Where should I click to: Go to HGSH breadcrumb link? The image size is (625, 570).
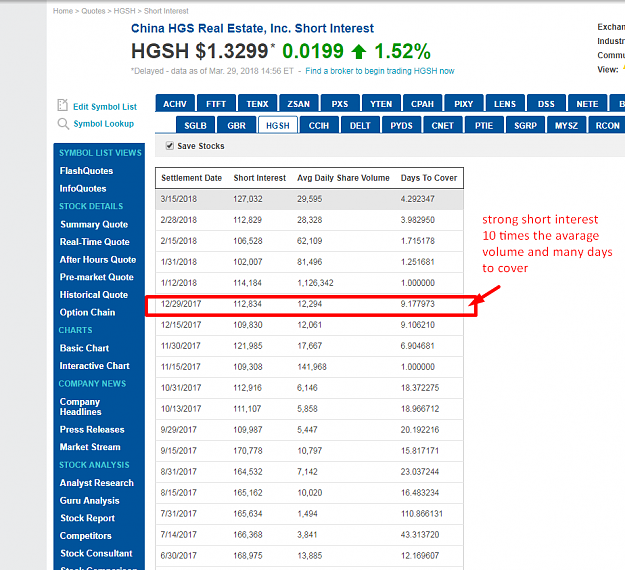pyautogui.click(x=124, y=11)
